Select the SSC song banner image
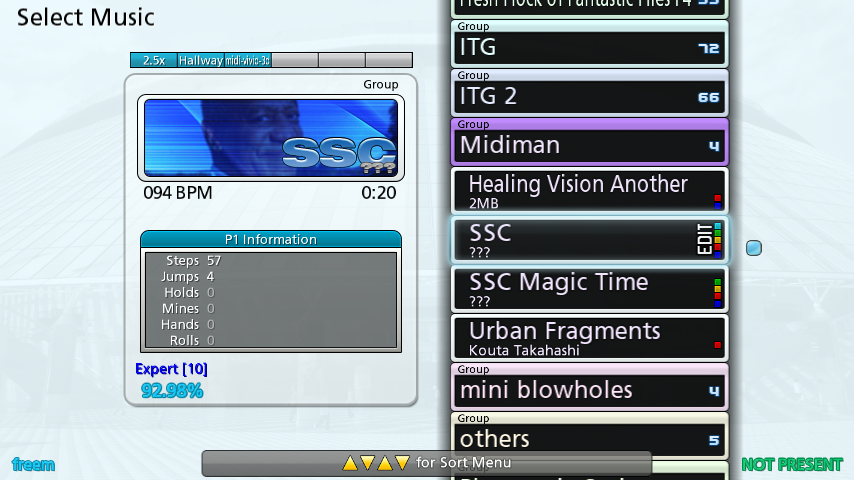The width and height of the screenshot is (854, 480). [271, 138]
